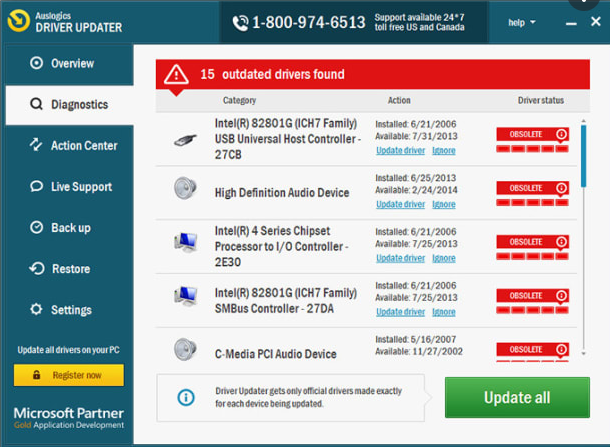Select the High Definition Audio Device name
This screenshot has height=447, width=610.
click(282, 193)
